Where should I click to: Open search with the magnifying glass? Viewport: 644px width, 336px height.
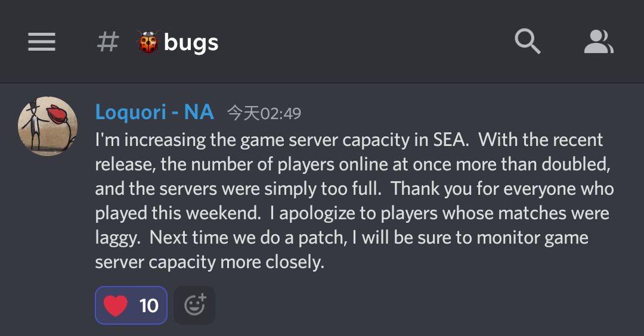(527, 42)
